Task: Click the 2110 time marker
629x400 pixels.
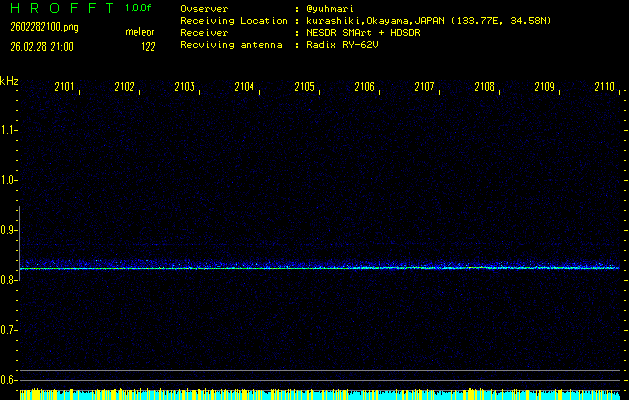Action: coord(604,87)
